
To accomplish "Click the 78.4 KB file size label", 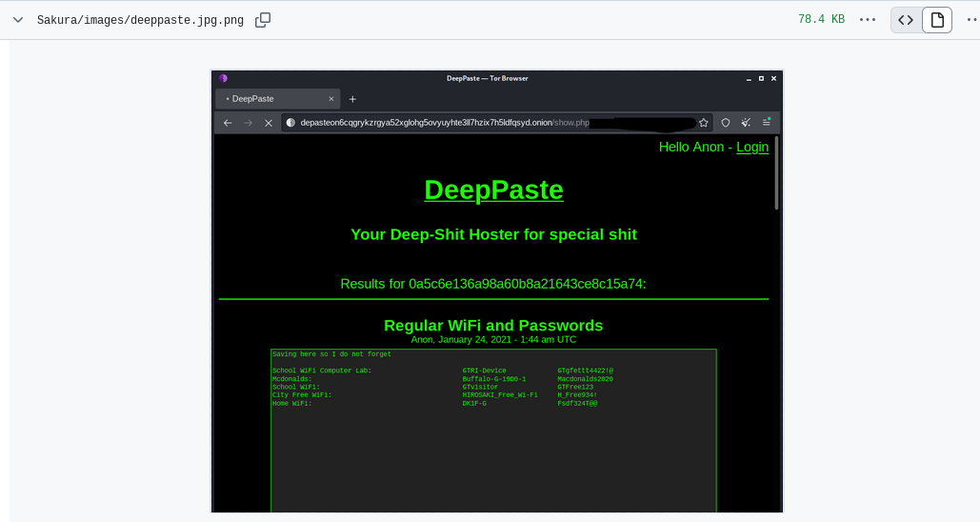I will coord(821,19).
